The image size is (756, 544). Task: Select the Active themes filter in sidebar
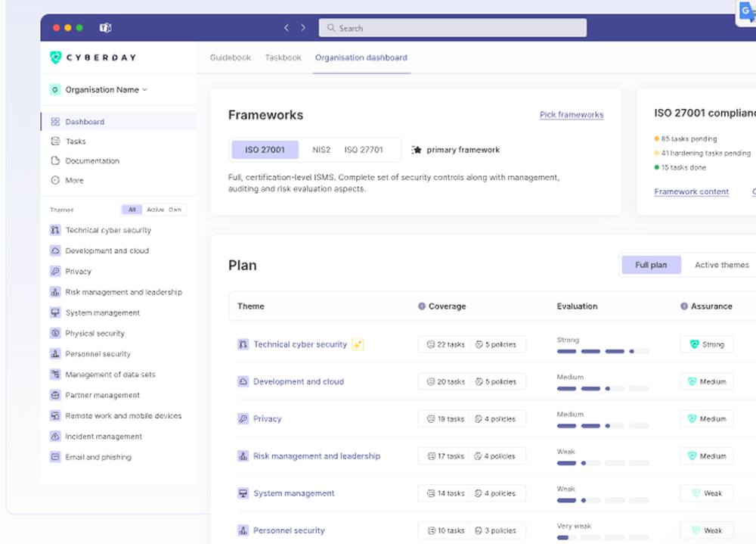click(155, 210)
